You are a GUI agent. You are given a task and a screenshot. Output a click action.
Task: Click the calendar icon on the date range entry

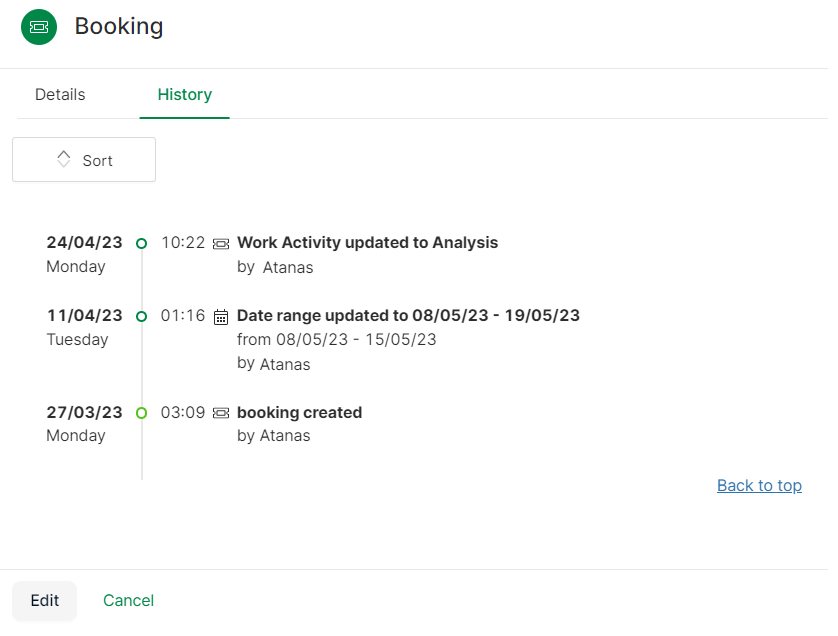coord(220,316)
